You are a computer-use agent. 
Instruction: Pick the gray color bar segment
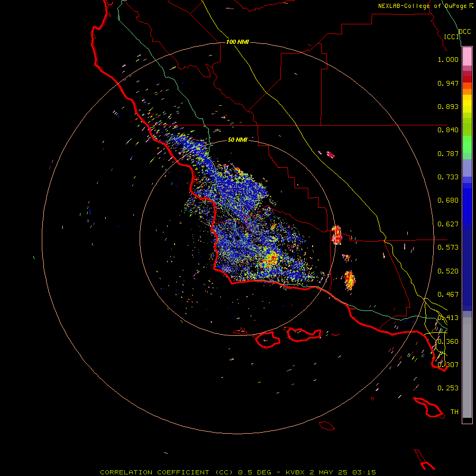[467, 368]
